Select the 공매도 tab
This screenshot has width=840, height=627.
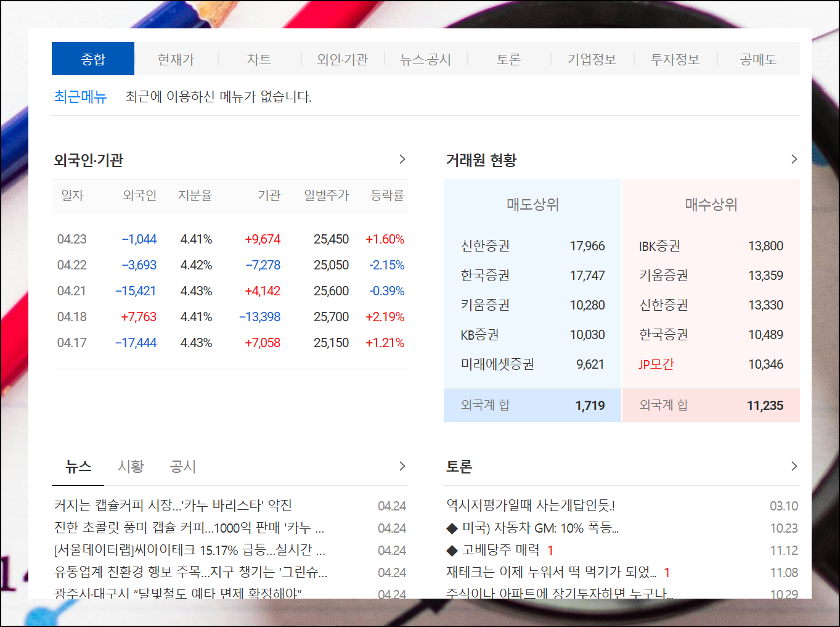[759, 59]
